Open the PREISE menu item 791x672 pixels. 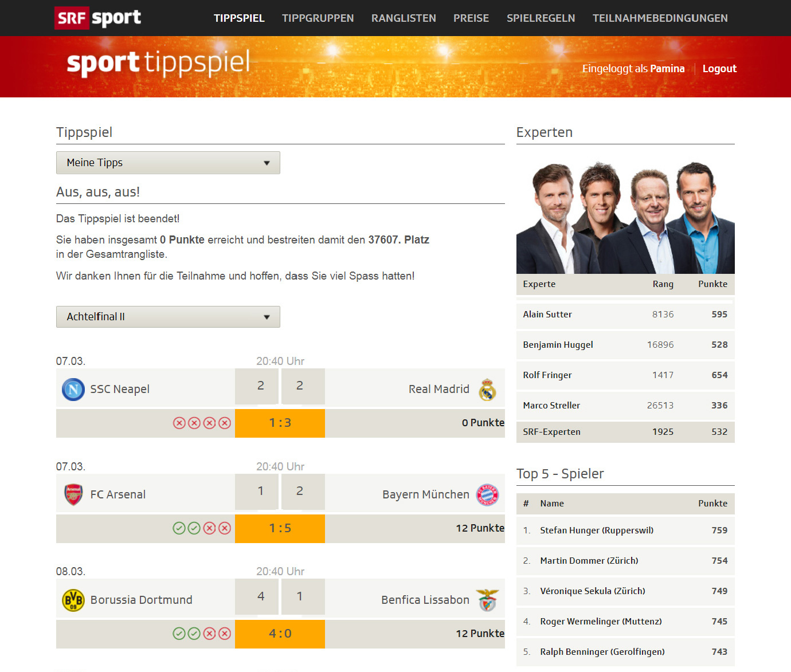[471, 18]
